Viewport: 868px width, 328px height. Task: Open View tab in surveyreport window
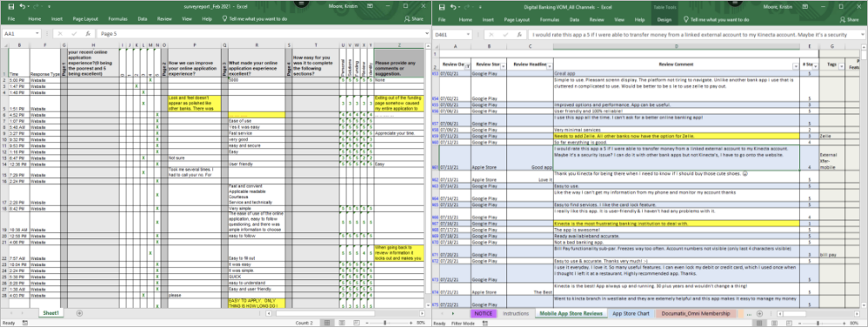tap(186, 19)
